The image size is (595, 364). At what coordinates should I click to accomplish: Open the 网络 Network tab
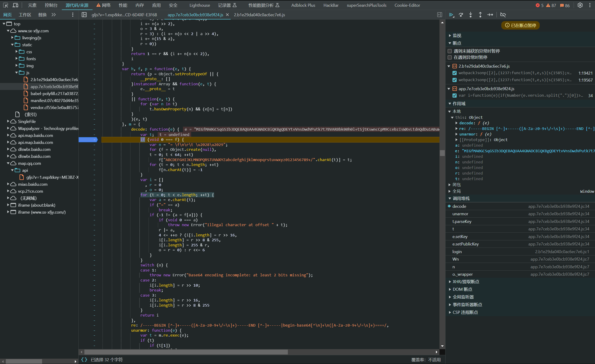coord(103,5)
